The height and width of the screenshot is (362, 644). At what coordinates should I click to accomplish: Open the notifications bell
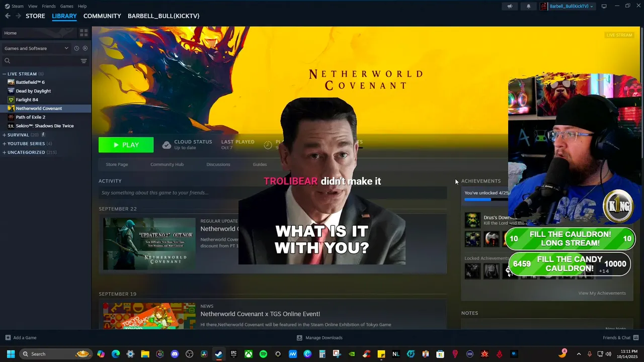(x=528, y=6)
